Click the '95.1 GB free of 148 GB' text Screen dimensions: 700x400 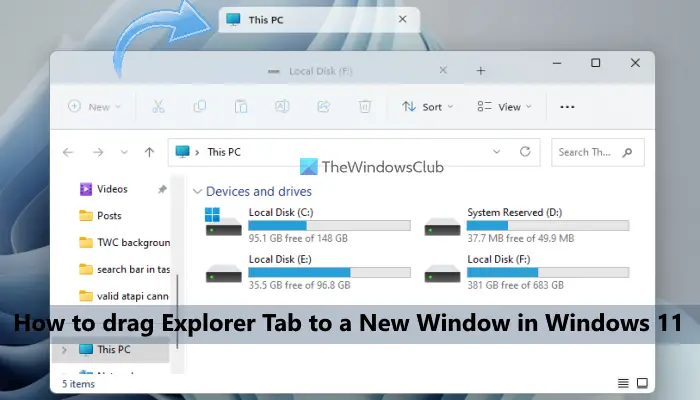(298, 238)
